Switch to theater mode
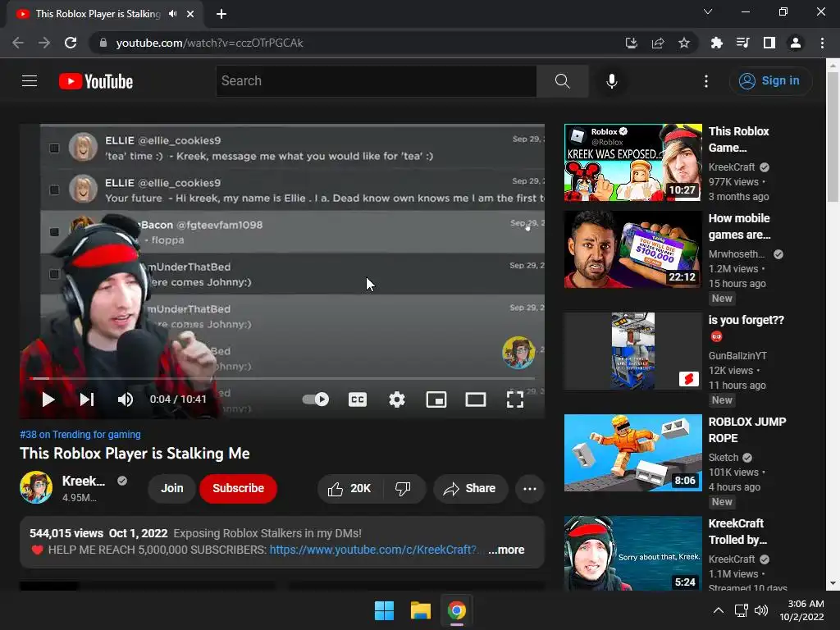This screenshot has width=840, height=630. [476, 399]
